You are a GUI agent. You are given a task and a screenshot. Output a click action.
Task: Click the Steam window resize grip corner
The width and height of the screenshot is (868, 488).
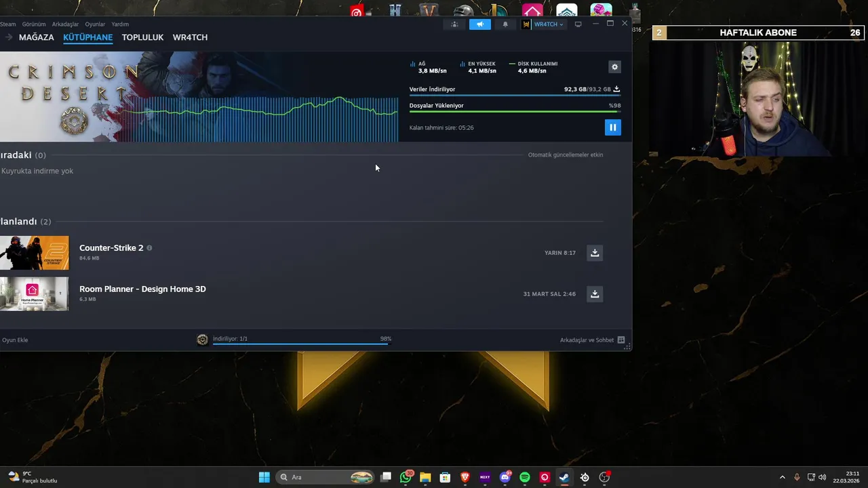pyautogui.click(x=628, y=347)
